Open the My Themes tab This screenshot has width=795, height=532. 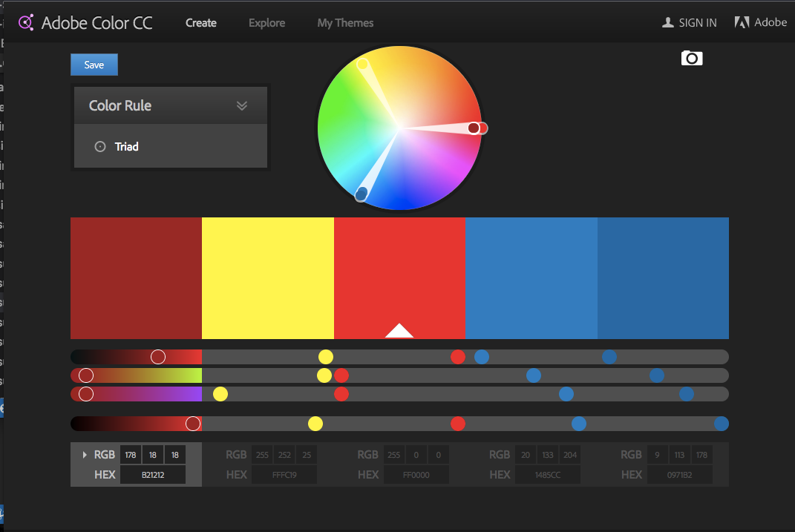(x=345, y=23)
